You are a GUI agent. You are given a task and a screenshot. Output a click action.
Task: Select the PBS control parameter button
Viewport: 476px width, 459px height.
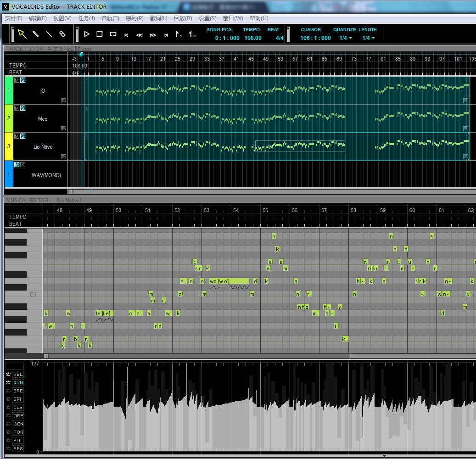click(18, 448)
